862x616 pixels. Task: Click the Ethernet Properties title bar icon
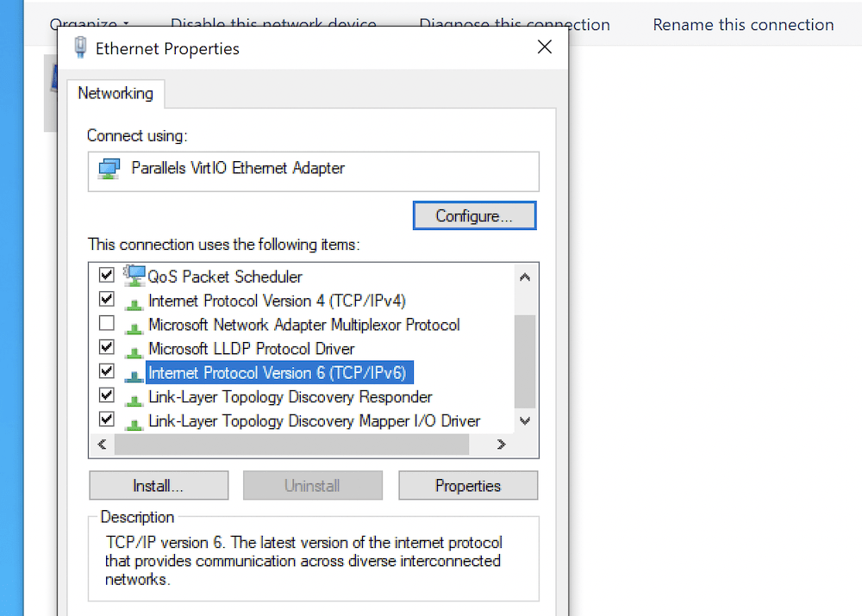[80, 47]
